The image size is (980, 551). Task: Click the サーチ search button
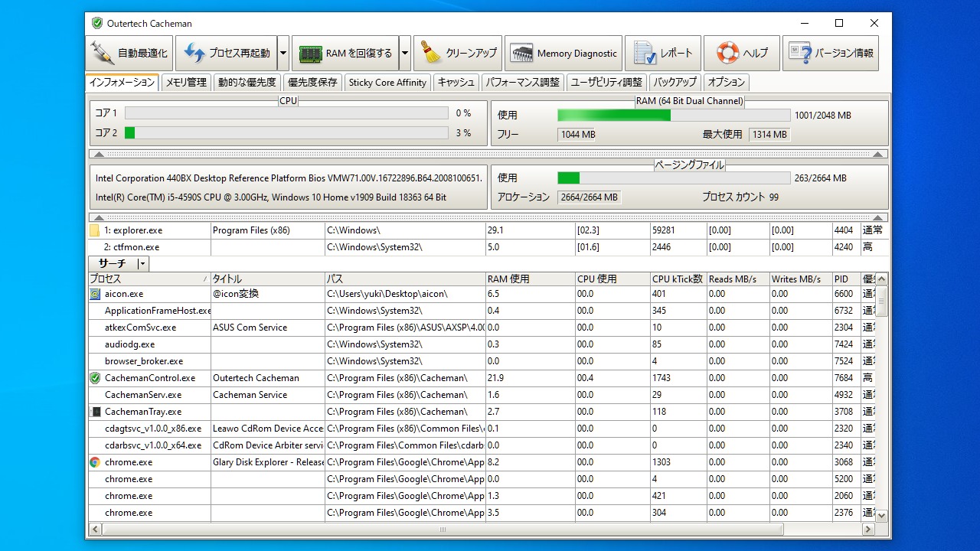(112, 264)
